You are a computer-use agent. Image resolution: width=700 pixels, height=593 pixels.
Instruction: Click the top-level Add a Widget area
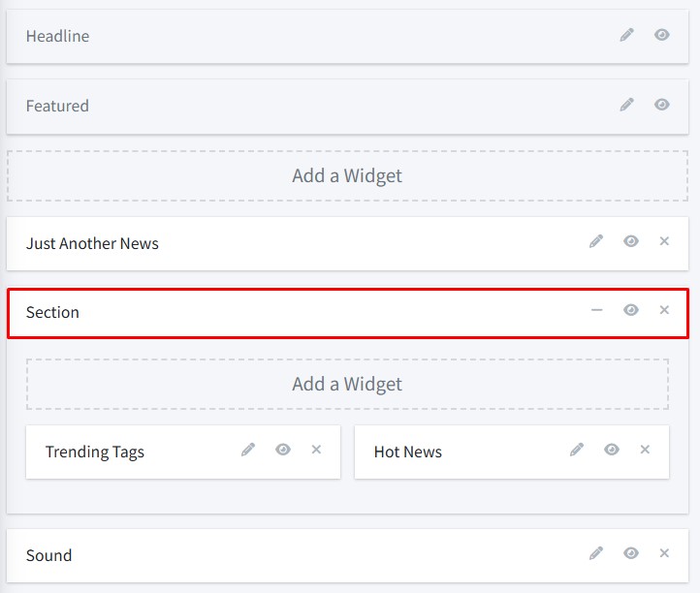[x=347, y=175]
